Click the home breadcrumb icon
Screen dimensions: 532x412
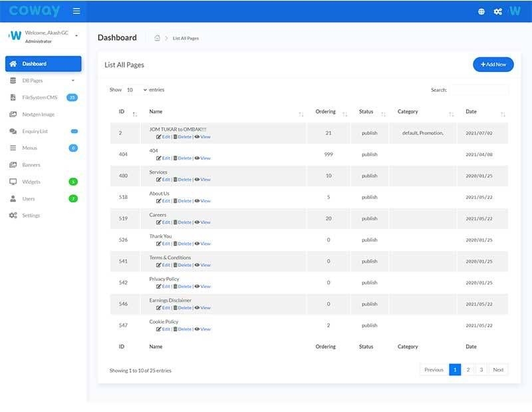[157, 38]
